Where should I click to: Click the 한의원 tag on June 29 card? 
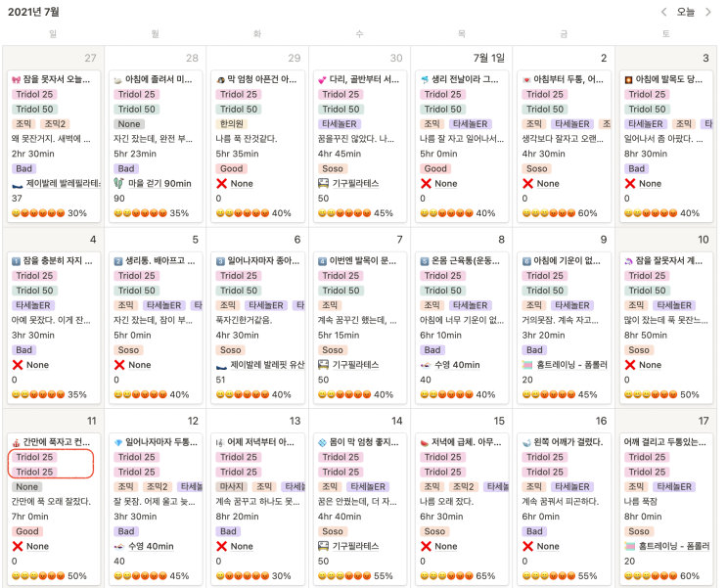[231, 124]
